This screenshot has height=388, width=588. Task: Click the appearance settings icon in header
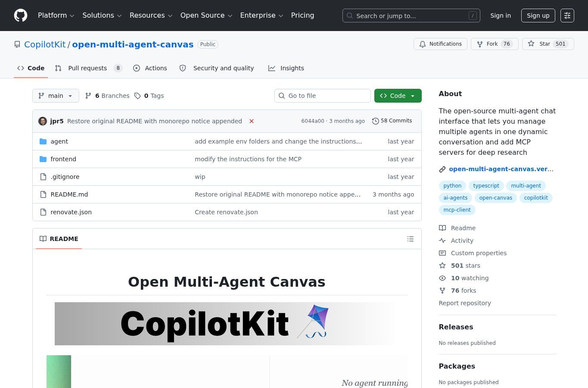567,16
